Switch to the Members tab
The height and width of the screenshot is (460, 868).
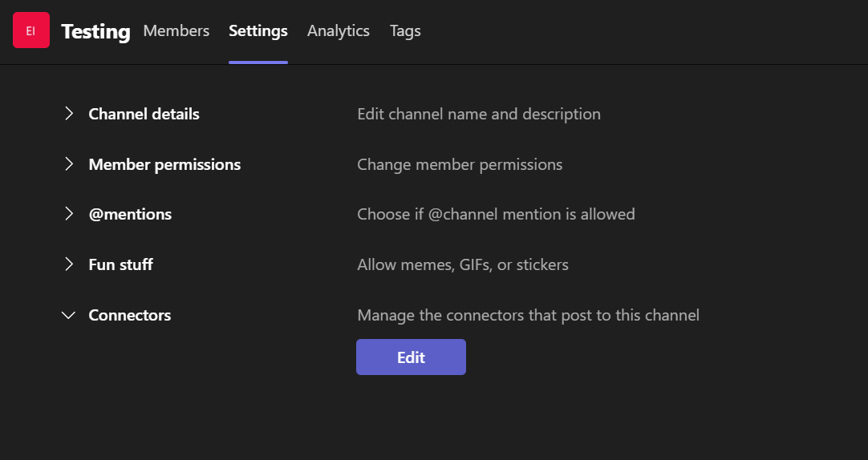[176, 31]
